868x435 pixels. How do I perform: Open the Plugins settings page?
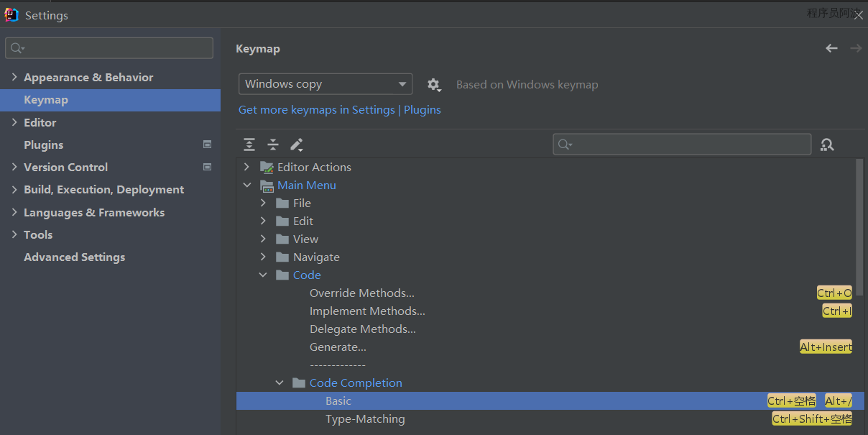(x=44, y=145)
